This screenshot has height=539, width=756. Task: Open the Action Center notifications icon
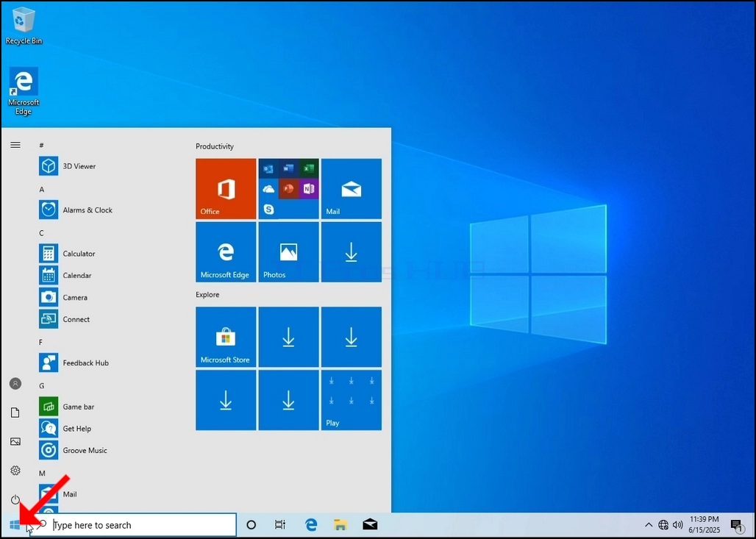tap(736, 526)
